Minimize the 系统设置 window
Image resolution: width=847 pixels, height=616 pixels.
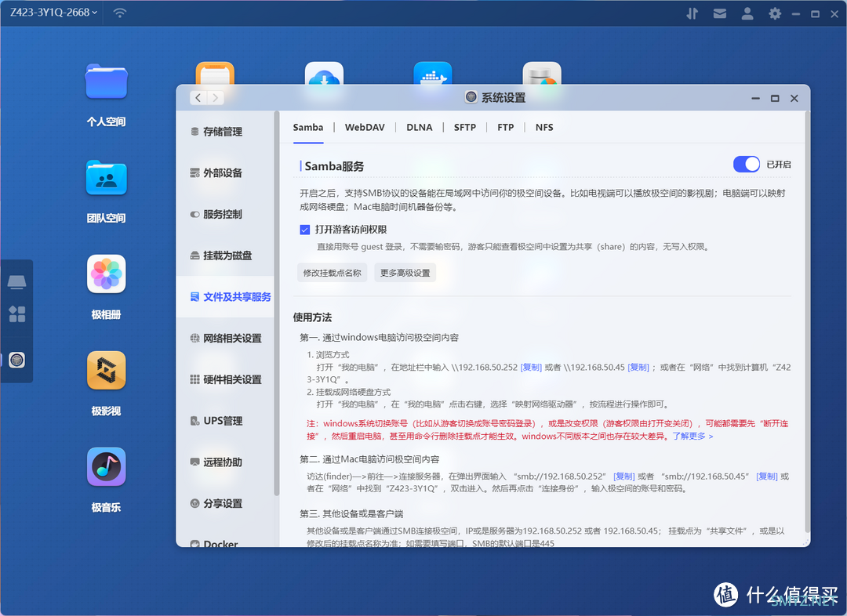(x=755, y=98)
